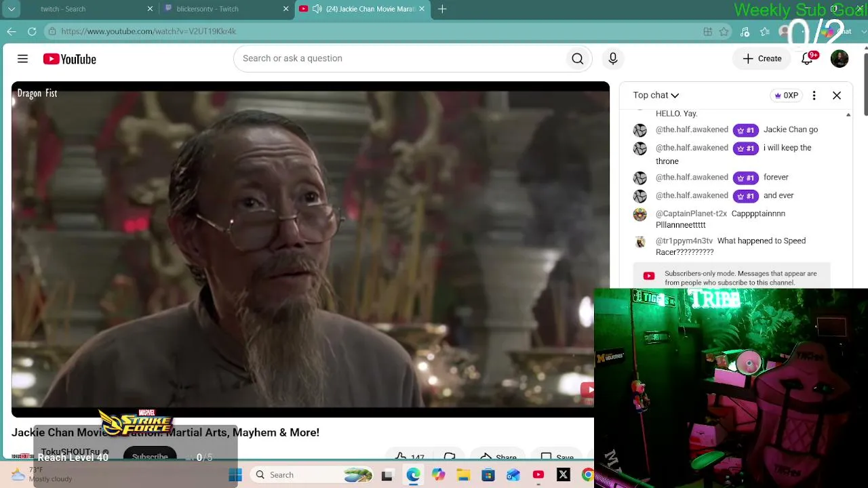The image size is (868, 488).
Task: Open the weather widget showing Mostly cloudy
Action: [42, 474]
